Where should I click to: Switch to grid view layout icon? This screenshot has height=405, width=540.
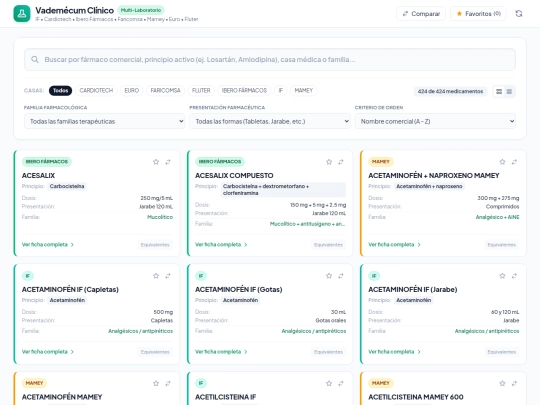pos(499,92)
